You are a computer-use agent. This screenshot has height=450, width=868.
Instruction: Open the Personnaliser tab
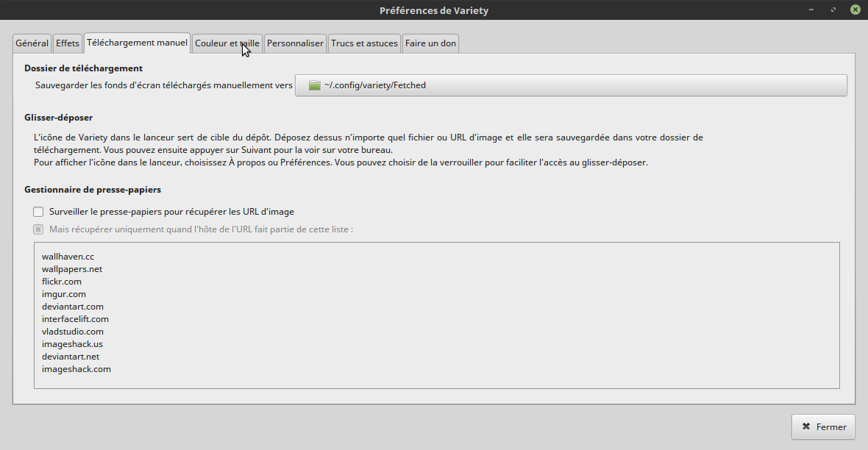pyautogui.click(x=295, y=43)
